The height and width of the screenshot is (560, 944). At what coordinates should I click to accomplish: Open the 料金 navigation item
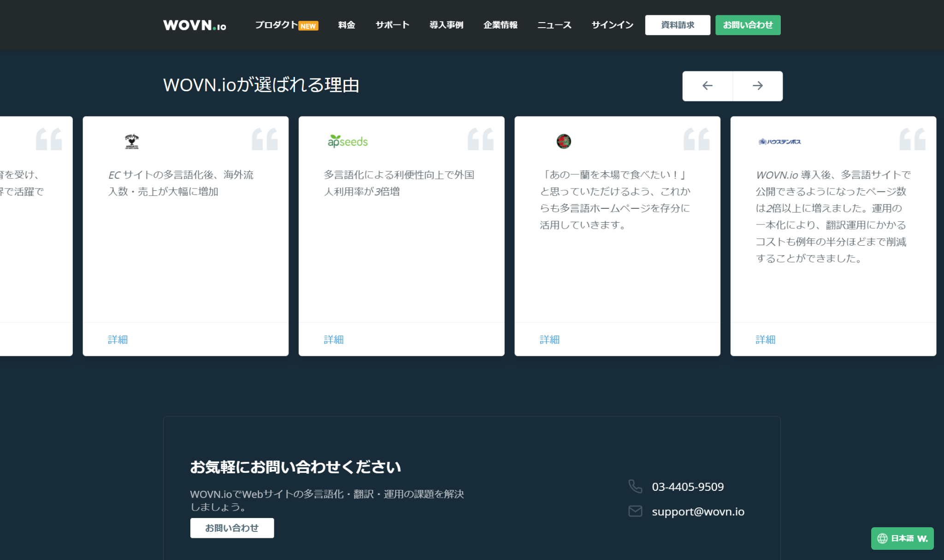pyautogui.click(x=347, y=25)
